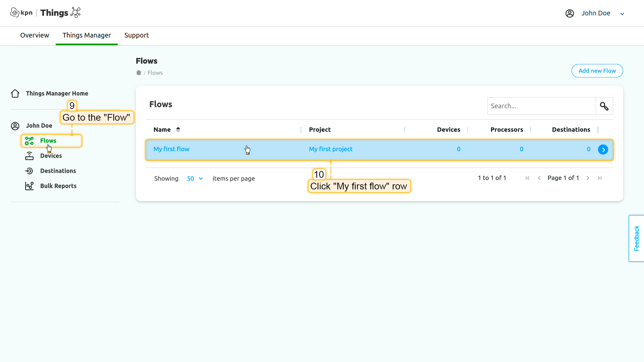Sort the table by Name column arrows
Image resolution: width=644 pixels, height=362 pixels.
click(178, 130)
